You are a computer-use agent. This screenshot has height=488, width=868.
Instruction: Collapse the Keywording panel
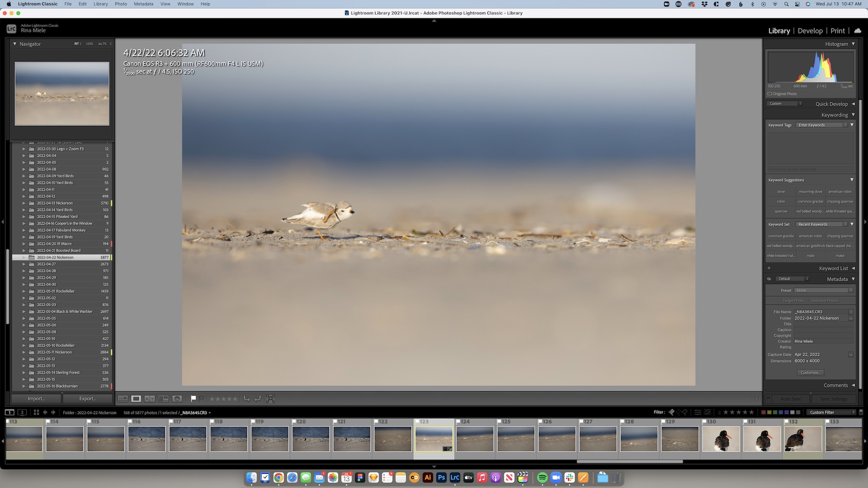pos(853,115)
